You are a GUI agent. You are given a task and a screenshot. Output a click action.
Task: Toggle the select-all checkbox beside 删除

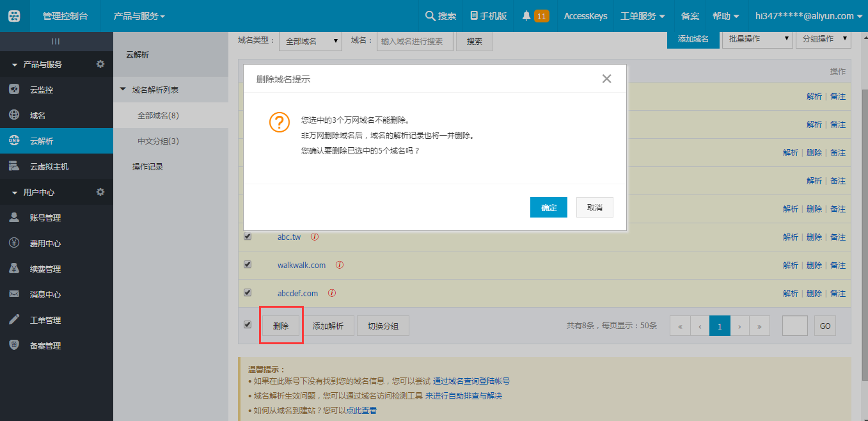(248, 325)
